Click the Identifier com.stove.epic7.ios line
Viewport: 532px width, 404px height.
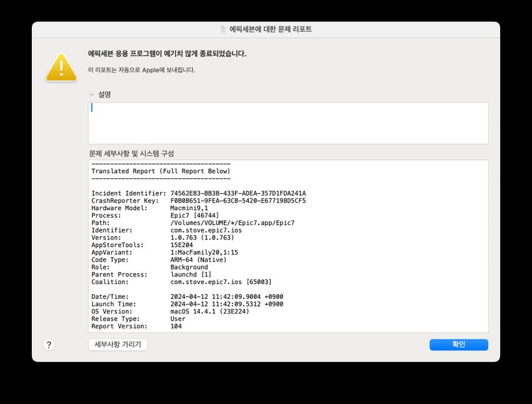[166, 231]
